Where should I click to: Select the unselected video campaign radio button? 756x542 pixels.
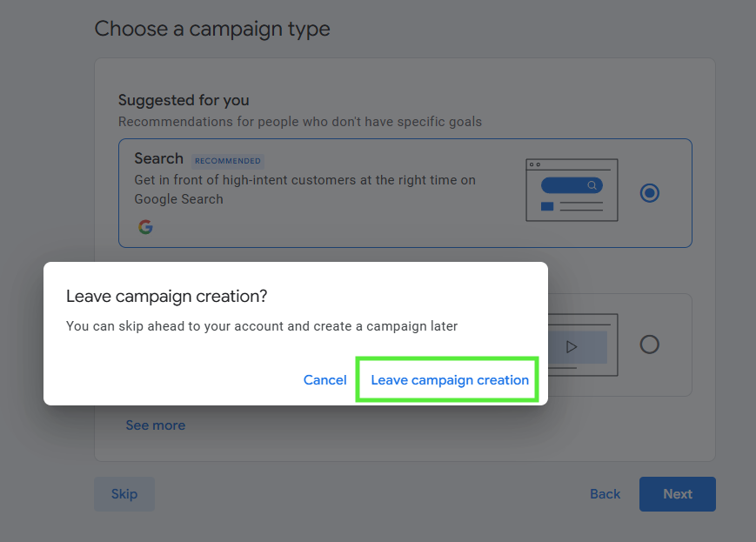tap(649, 345)
